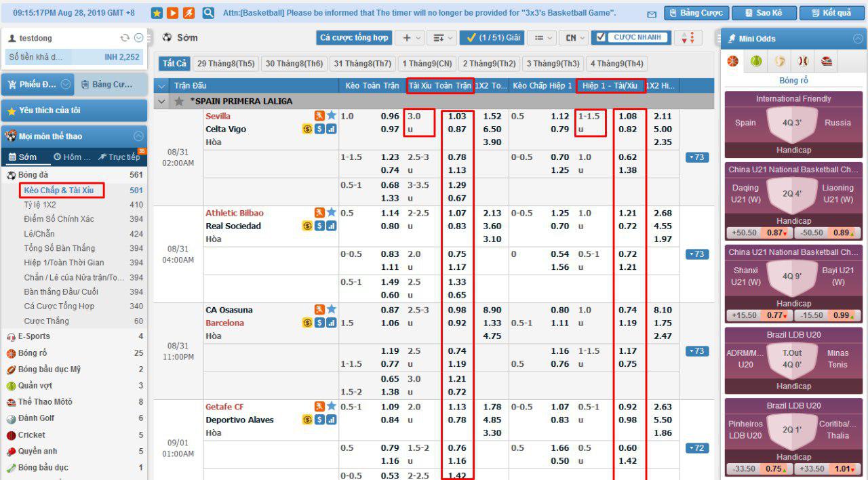Click the Kết quả results button

tap(831, 13)
